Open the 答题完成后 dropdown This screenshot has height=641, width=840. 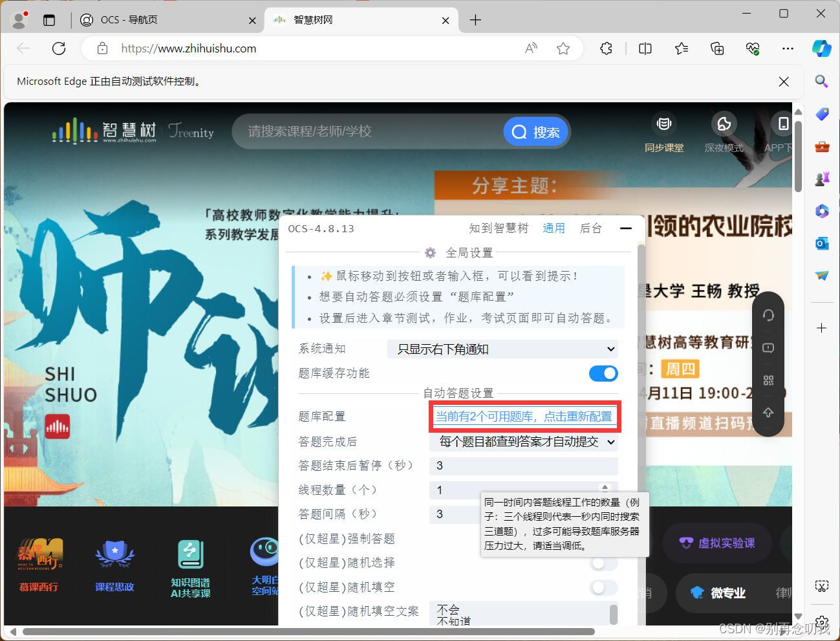pos(524,442)
